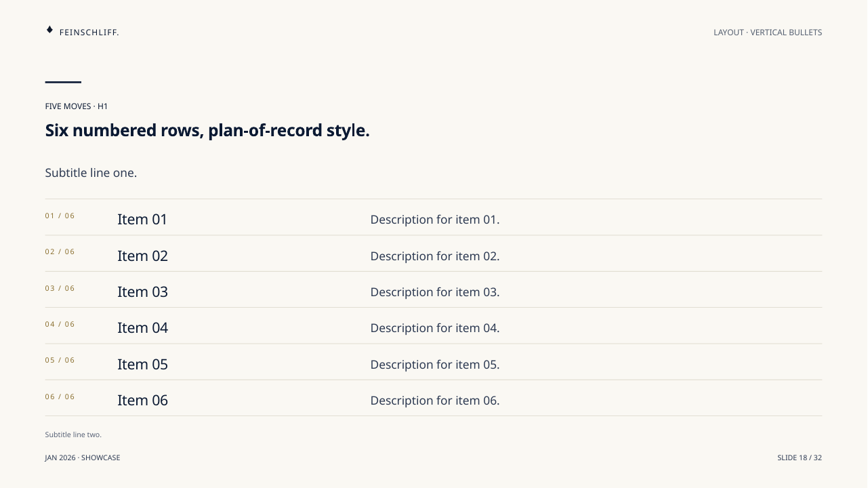This screenshot has width=868, height=488.
Task: Select the slide title about six numbered rows
Action: (207, 130)
